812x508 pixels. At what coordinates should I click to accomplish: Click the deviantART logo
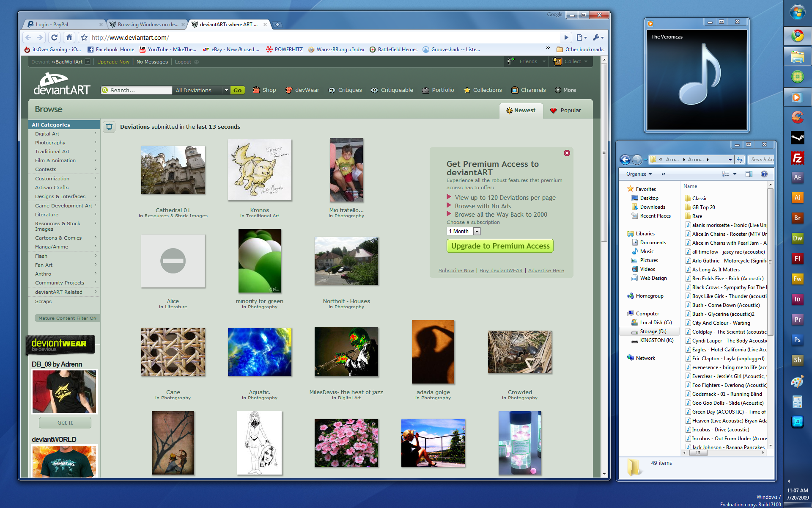click(62, 84)
